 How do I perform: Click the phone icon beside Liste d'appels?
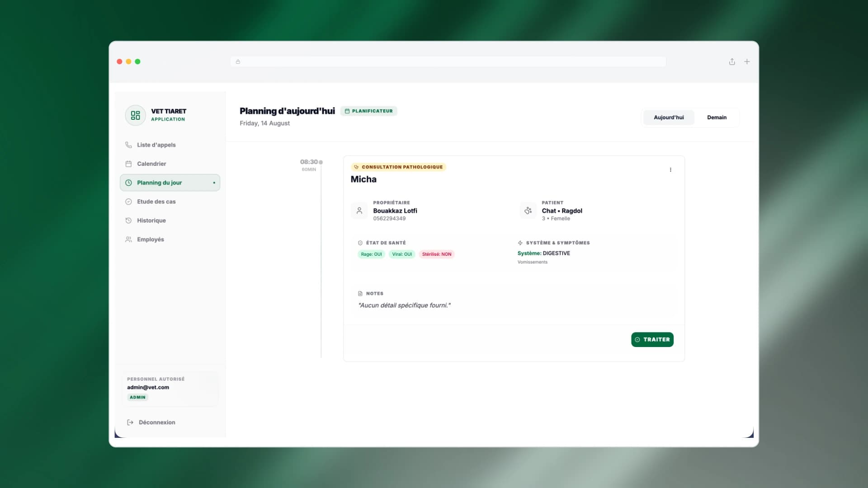click(128, 145)
